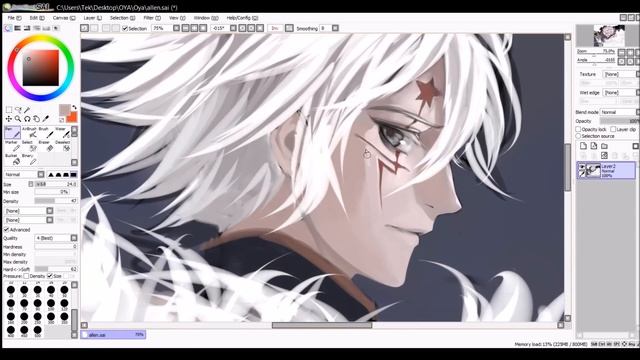
Task: Open the Smoothing value dropdown
Action: pyautogui.click(x=329, y=28)
